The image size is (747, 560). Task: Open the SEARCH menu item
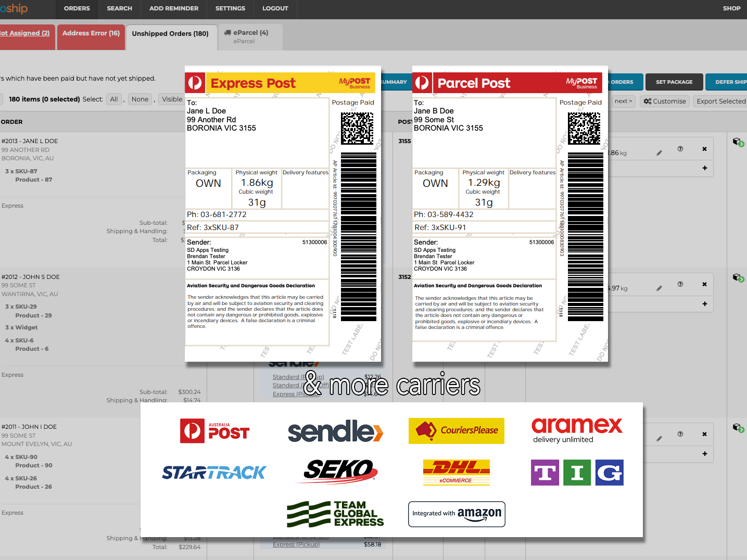coord(119,8)
